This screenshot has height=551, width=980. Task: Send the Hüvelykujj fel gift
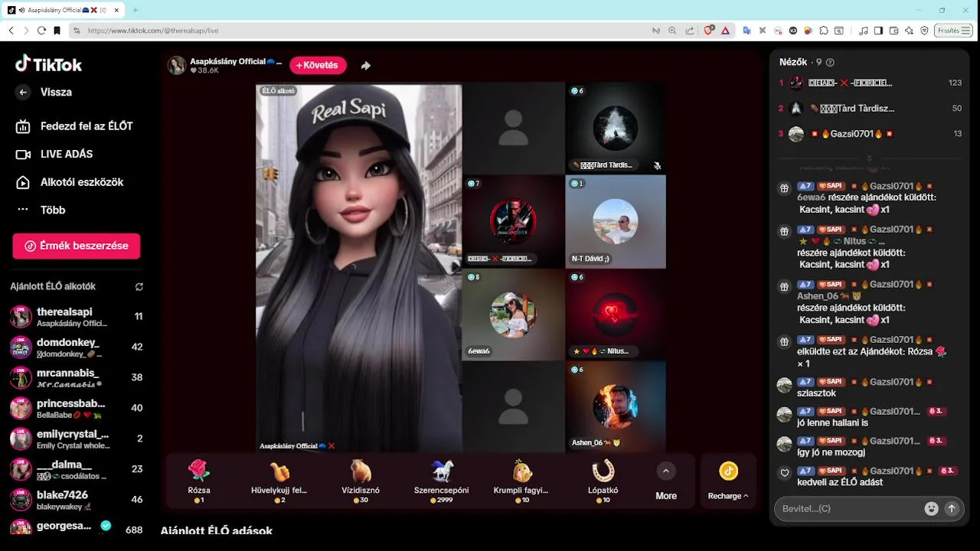[279, 480]
